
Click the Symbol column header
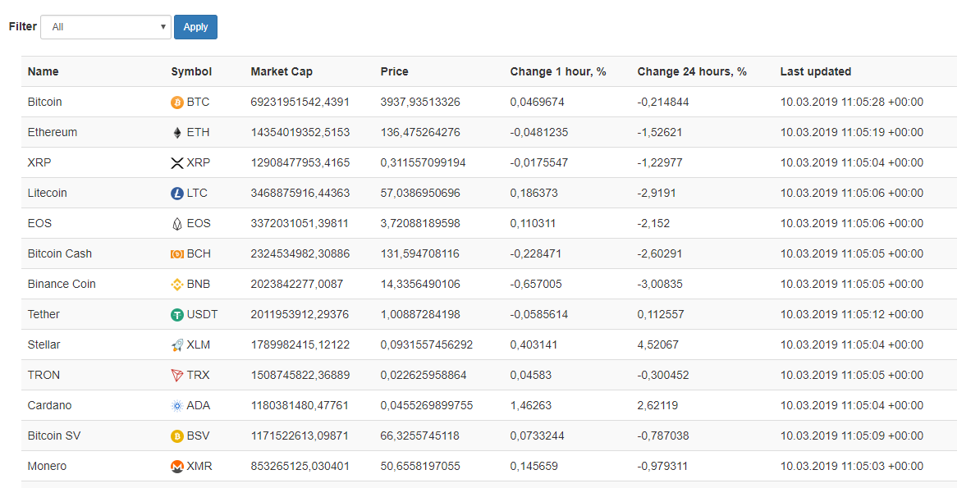191,71
